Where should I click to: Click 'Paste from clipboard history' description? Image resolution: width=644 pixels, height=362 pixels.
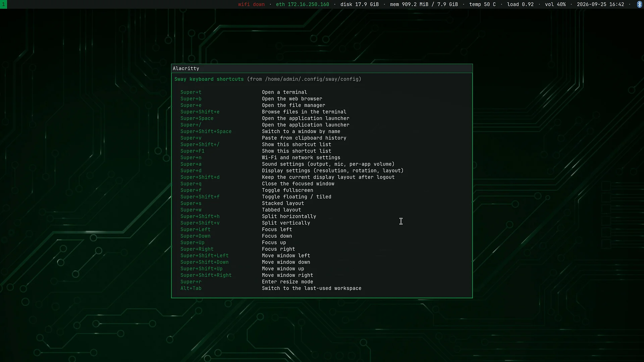coord(304,138)
